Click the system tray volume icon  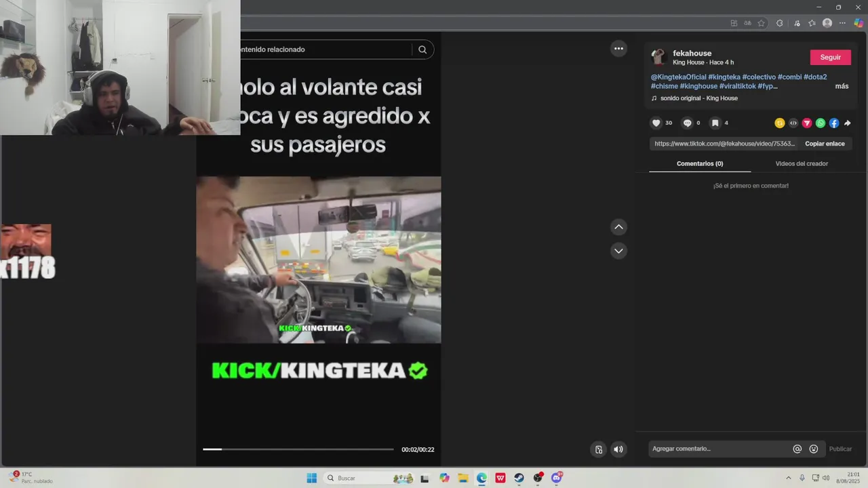pyautogui.click(x=826, y=478)
